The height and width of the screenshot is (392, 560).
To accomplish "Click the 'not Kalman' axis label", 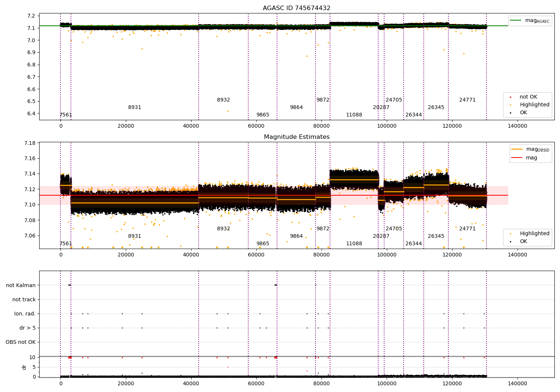I will click(x=21, y=286).
